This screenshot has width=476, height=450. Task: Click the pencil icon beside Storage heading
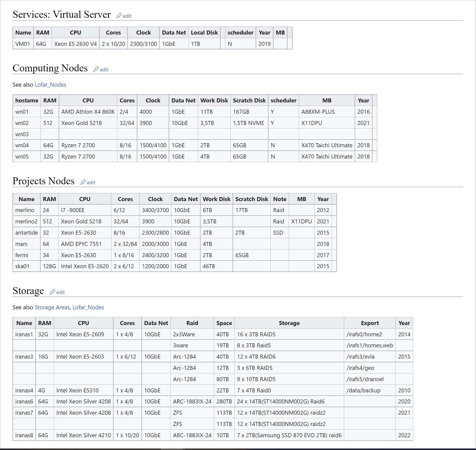point(52,292)
